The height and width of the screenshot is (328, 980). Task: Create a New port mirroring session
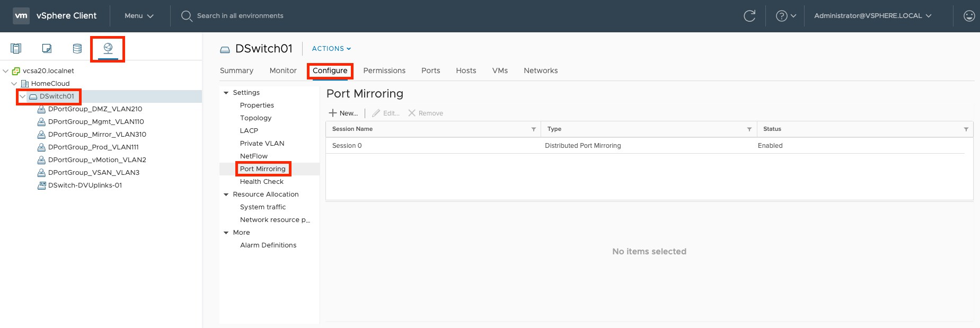pos(343,113)
